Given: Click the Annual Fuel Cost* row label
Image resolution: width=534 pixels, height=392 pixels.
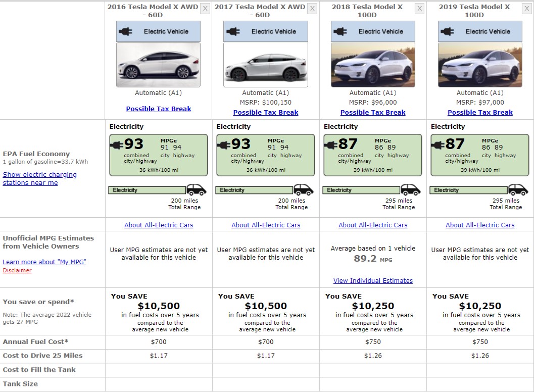Looking at the screenshot, I should click(35, 342).
